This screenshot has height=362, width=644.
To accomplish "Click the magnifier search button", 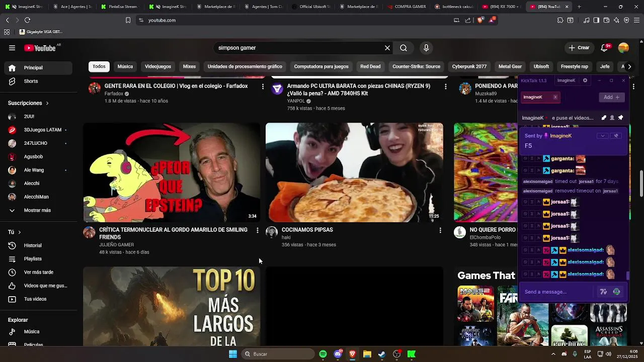I will pyautogui.click(x=404, y=48).
